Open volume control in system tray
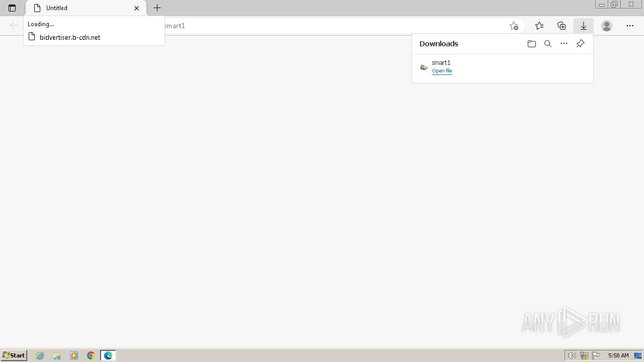The image size is (644, 362). pyautogui.click(x=572, y=355)
